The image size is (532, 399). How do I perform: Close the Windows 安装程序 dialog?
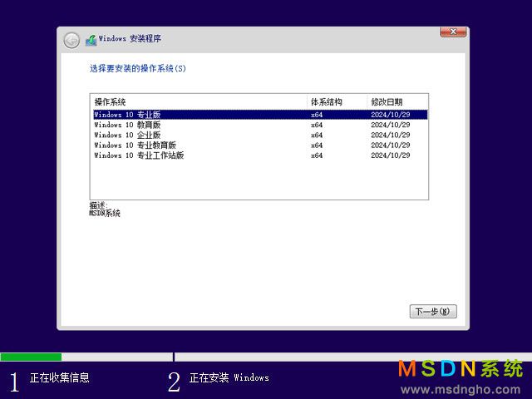pyautogui.click(x=453, y=32)
